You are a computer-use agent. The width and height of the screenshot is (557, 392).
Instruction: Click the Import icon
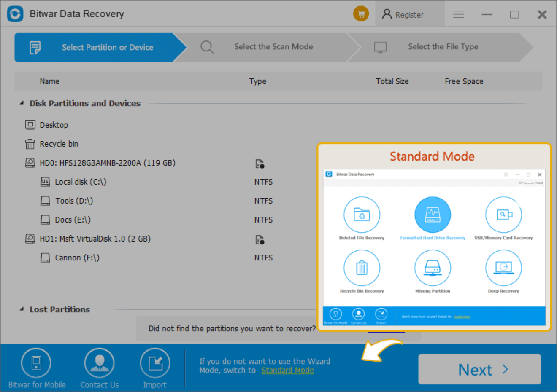(155, 363)
